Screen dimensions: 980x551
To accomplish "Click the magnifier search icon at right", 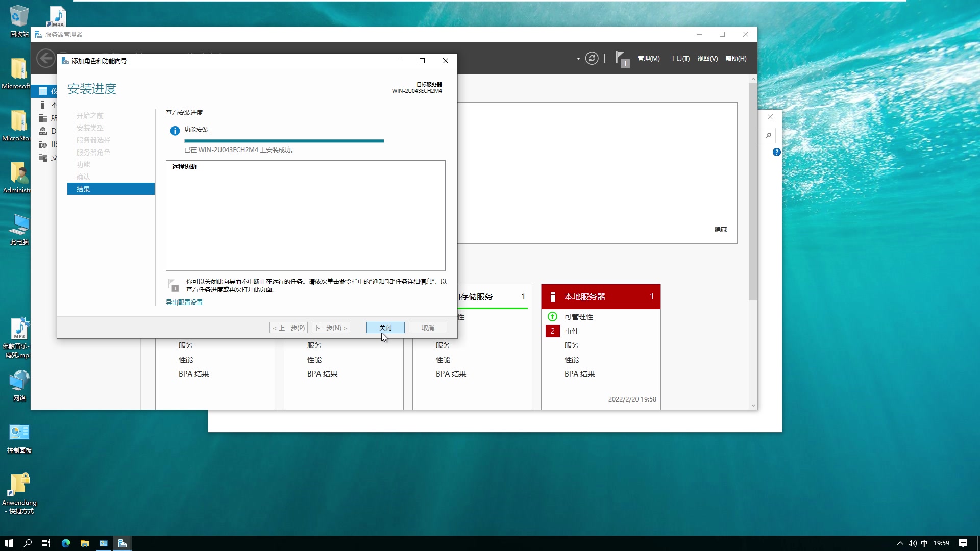I will click(x=768, y=135).
